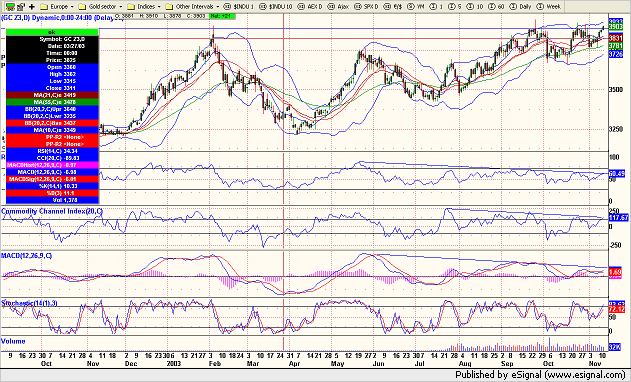
Task: Open the Indices folder dropdown
Action: click(144, 6)
